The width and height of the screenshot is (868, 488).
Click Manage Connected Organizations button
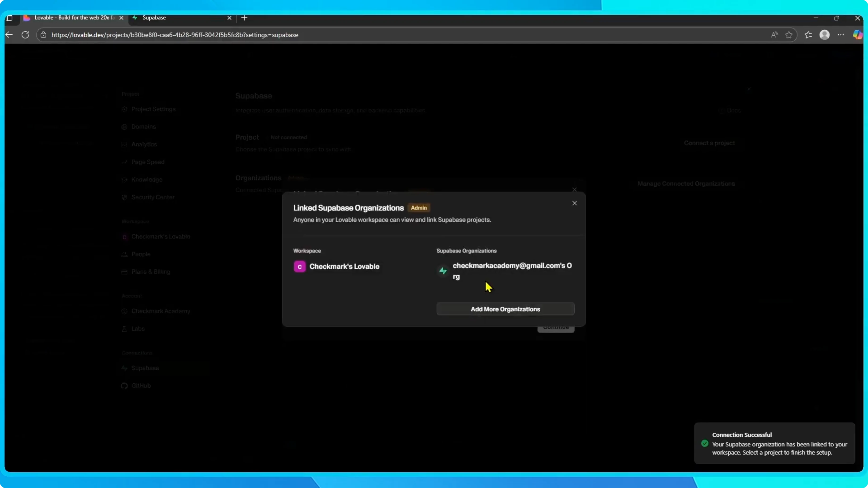click(686, 184)
